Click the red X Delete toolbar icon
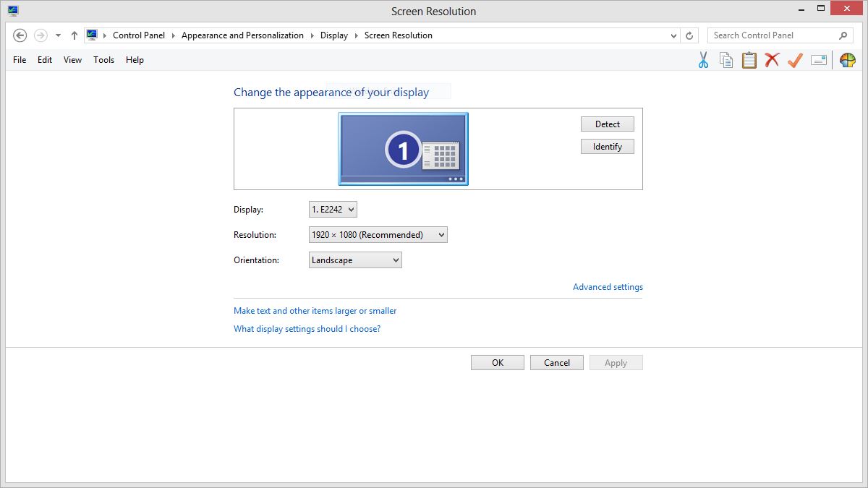This screenshot has height=488, width=868. (x=773, y=60)
